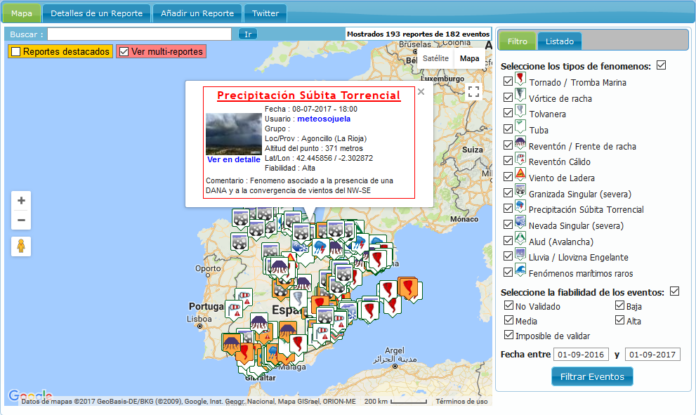Viewport: 696px width, 415px height.
Task: Click the Fenómenos marítimos raros wave icon
Action: pos(520,270)
